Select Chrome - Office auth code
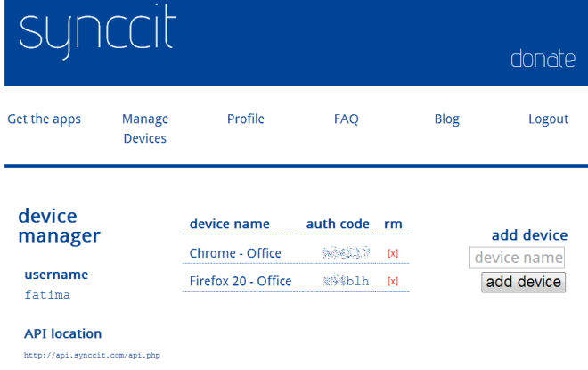Screen dimensions: 588x370 click(x=346, y=253)
